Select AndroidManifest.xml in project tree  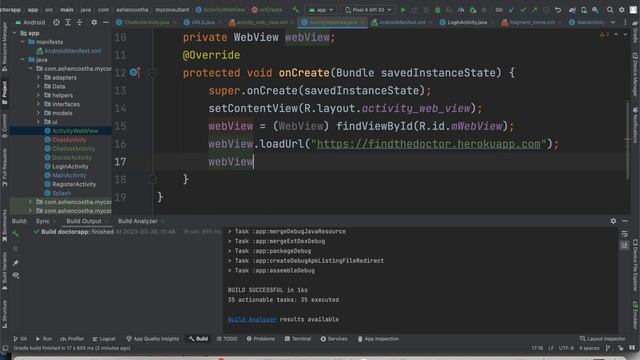pos(72,51)
